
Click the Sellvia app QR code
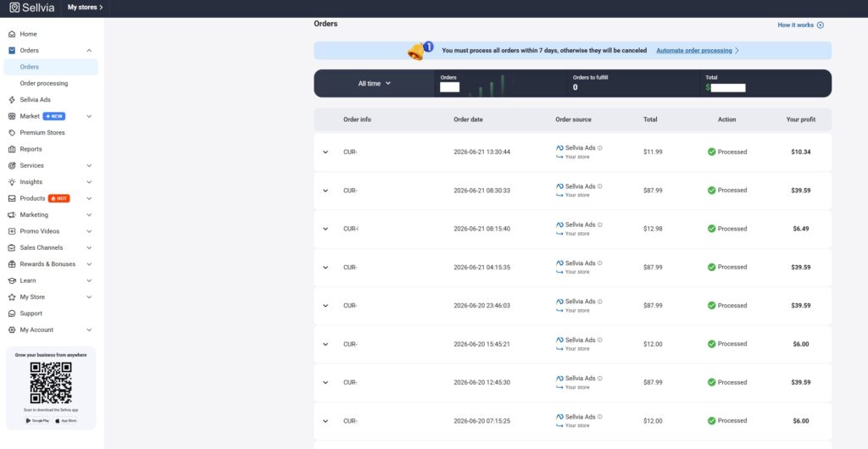[51, 383]
